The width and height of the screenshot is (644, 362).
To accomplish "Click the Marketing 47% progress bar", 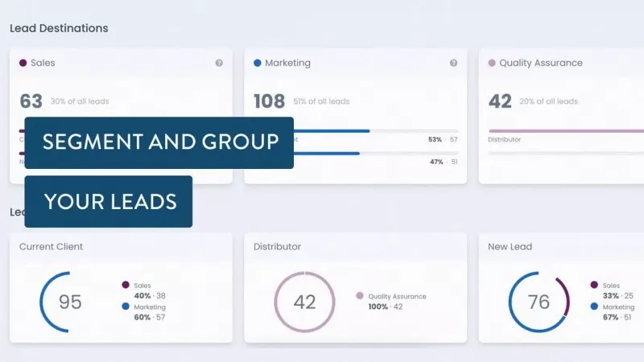I will tap(376, 154).
